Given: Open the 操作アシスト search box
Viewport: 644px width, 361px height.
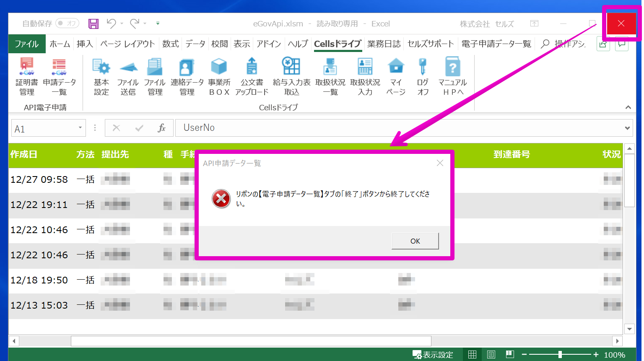Looking at the screenshot, I should pyautogui.click(x=564, y=44).
